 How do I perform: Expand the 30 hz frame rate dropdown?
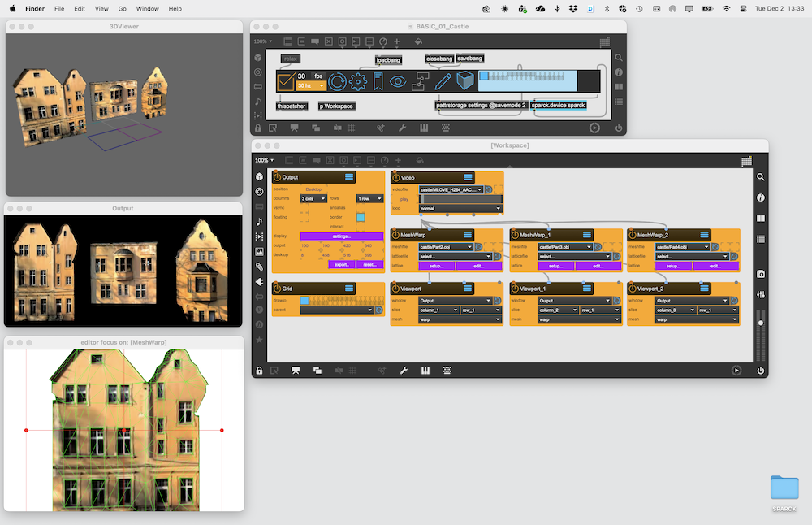point(311,85)
